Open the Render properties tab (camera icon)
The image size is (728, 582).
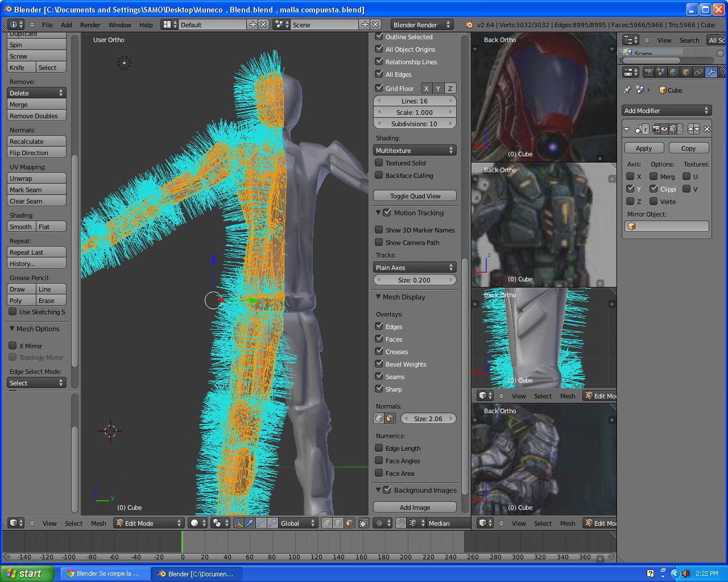click(x=648, y=72)
